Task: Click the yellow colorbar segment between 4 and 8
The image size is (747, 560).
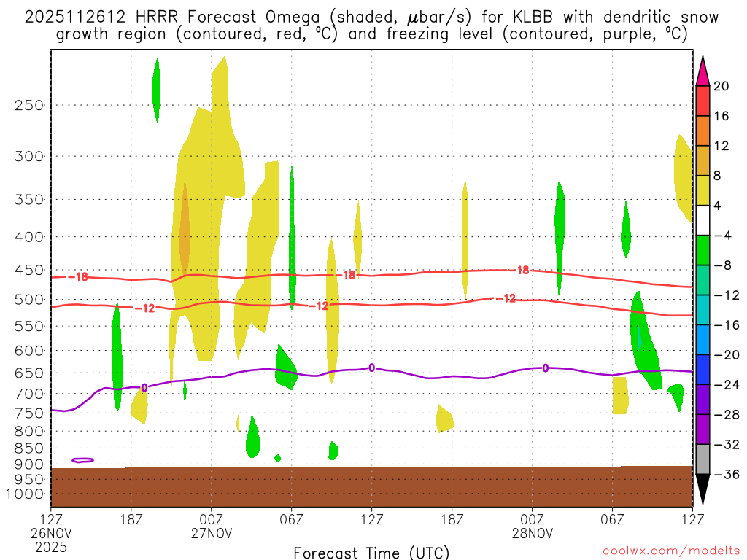Action: pyautogui.click(x=703, y=190)
